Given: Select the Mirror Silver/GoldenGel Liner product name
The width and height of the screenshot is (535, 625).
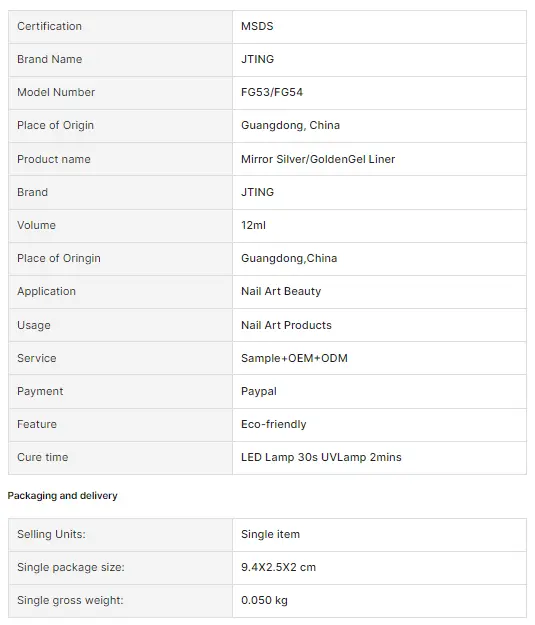Looking at the screenshot, I should [318, 159].
